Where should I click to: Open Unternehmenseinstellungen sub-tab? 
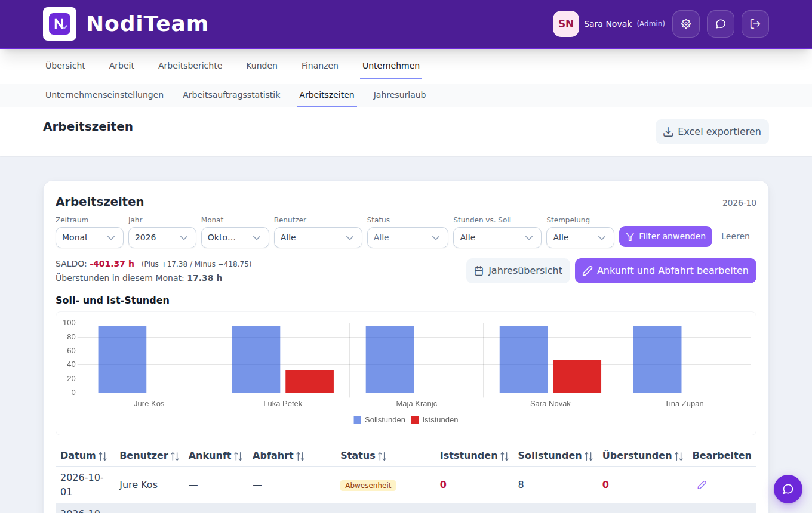[x=104, y=95]
